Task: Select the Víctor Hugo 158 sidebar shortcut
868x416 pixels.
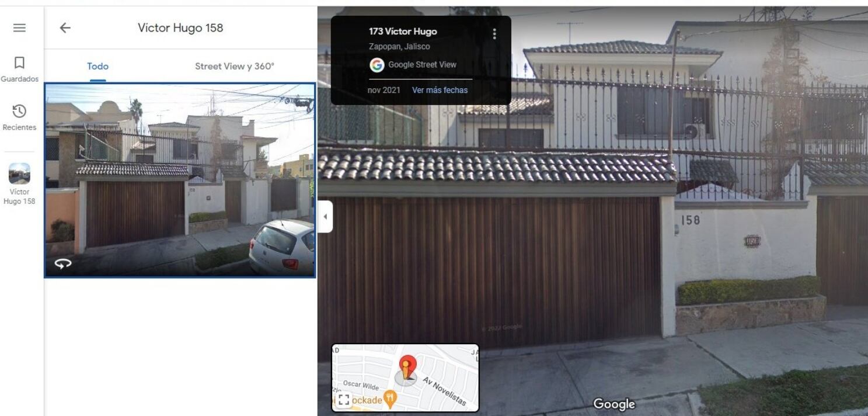Action: click(x=19, y=184)
